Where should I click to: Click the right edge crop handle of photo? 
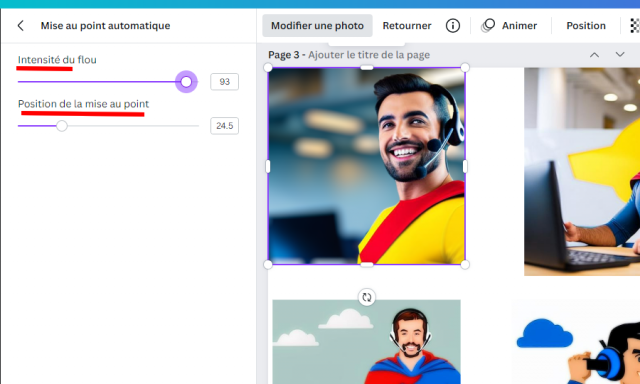coord(465,166)
